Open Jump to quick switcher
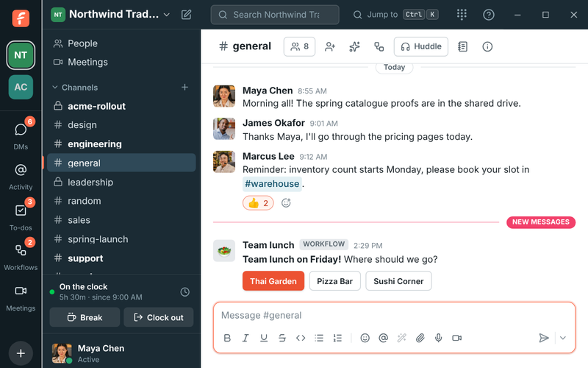This screenshot has width=588, height=368. pos(395,15)
